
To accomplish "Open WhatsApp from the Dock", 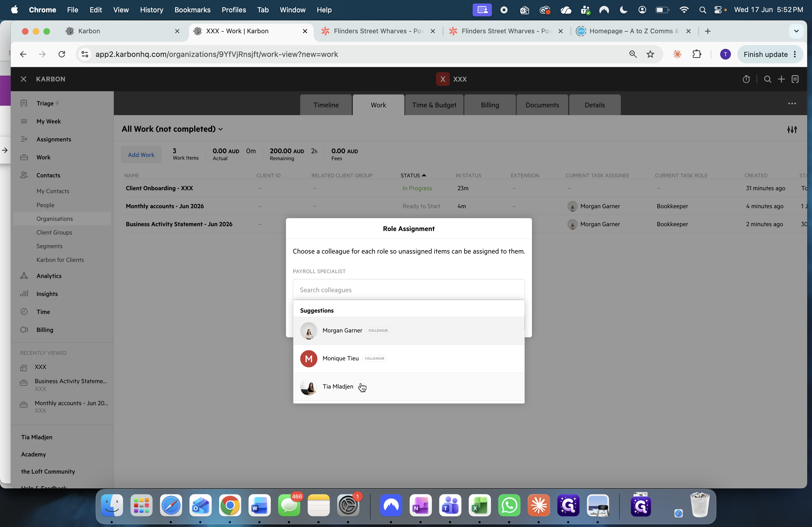I will pos(509,505).
